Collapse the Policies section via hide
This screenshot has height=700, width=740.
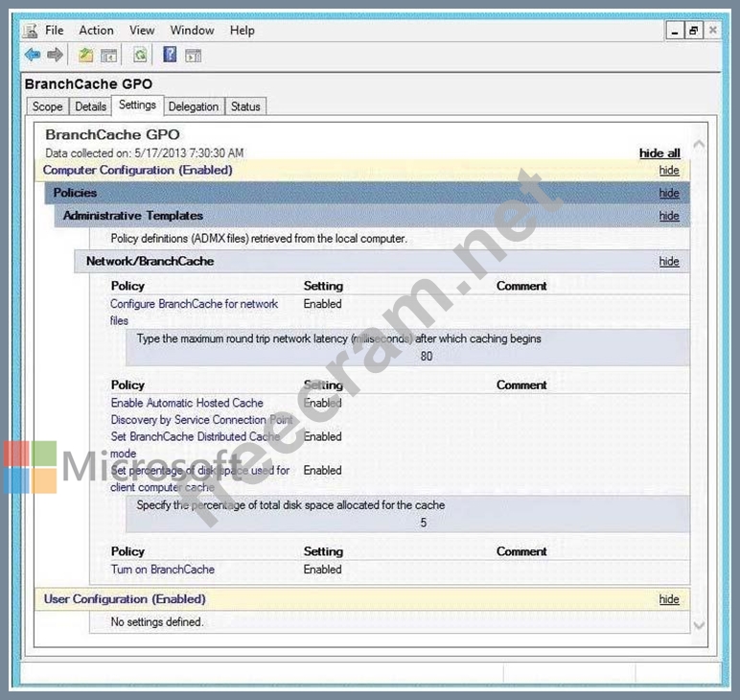[x=669, y=193]
